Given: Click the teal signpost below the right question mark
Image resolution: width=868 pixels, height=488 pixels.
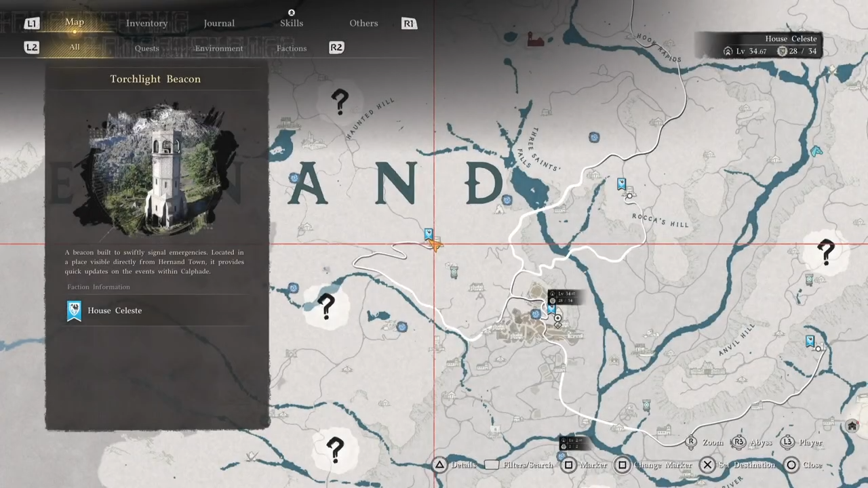Looking at the screenshot, I should pos(809,279).
